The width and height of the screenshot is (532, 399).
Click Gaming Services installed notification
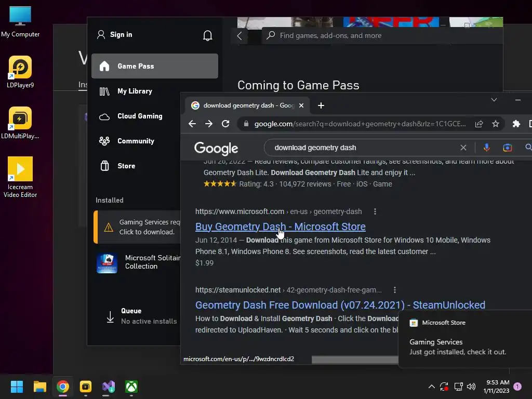point(465,339)
